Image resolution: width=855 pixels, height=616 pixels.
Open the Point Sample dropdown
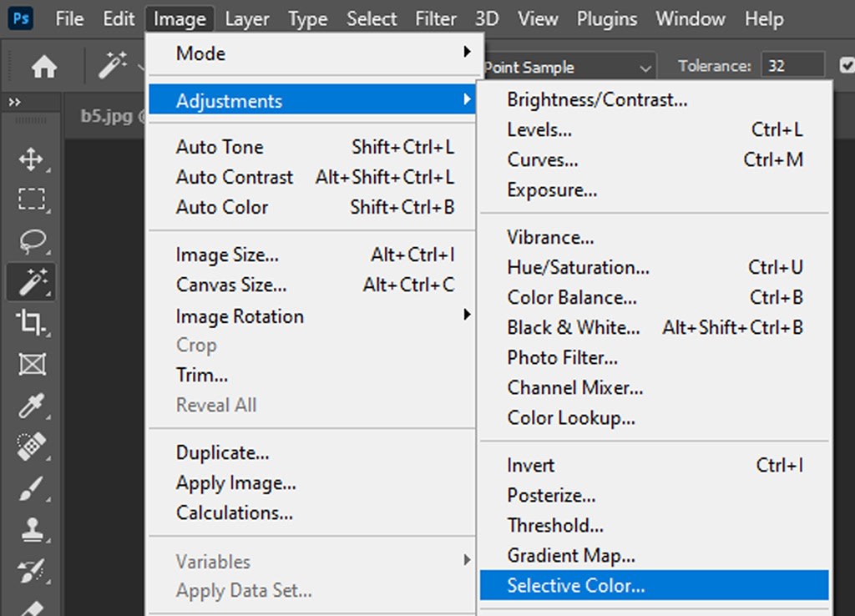pos(568,68)
